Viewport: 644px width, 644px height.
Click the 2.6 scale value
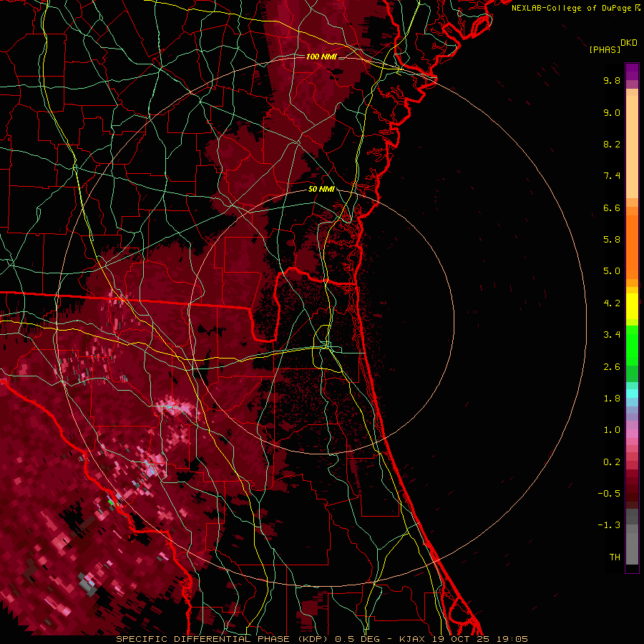coord(612,367)
